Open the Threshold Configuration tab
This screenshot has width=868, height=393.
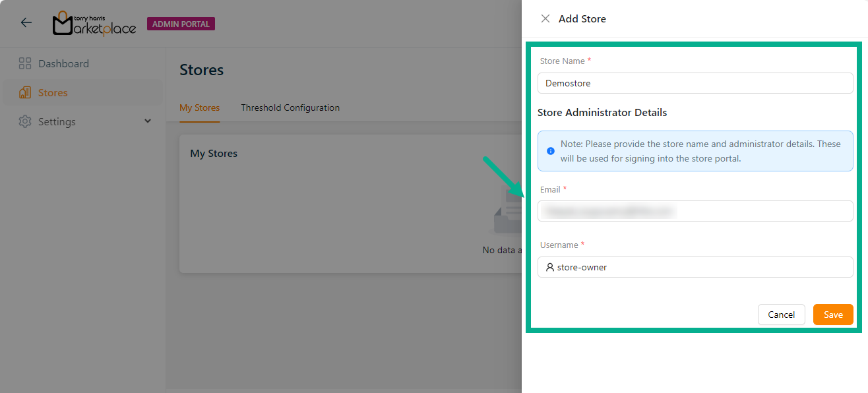coord(290,108)
